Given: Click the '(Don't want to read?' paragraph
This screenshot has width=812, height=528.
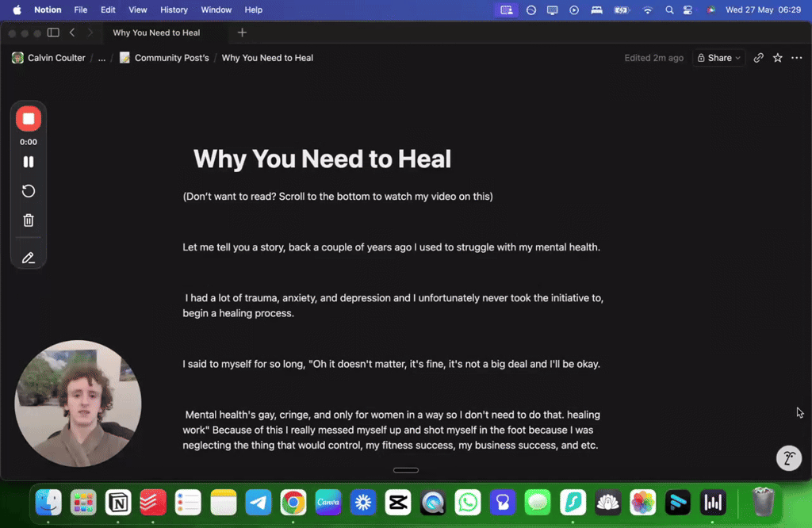Looking at the screenshot, I should 338,197.
